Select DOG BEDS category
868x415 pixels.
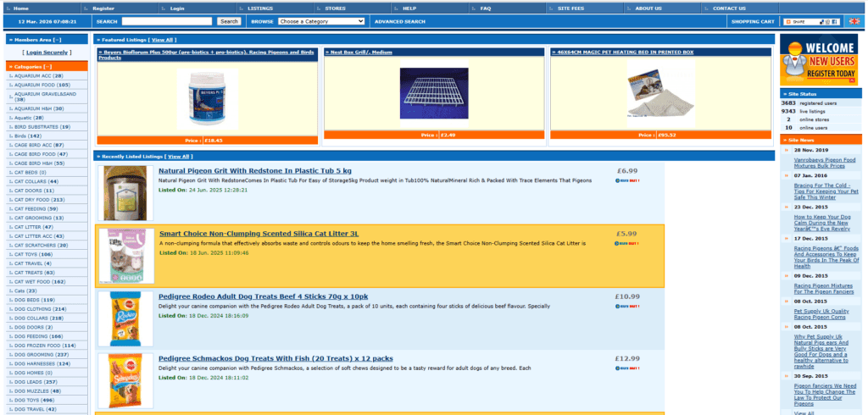[34, 300]
